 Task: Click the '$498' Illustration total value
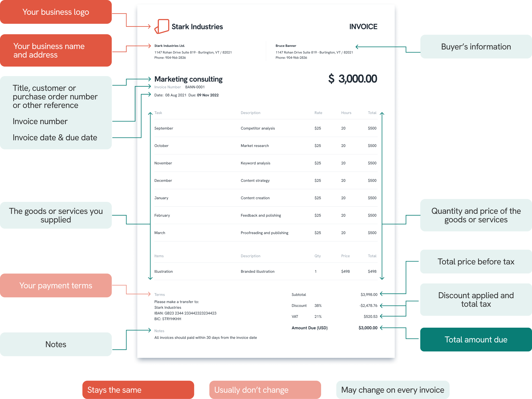372,271
